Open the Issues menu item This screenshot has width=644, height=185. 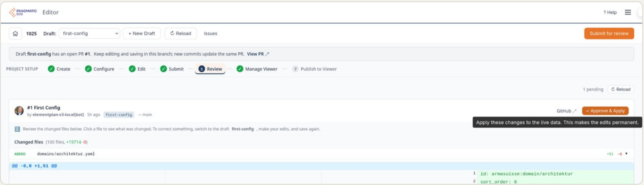point(210,33)
